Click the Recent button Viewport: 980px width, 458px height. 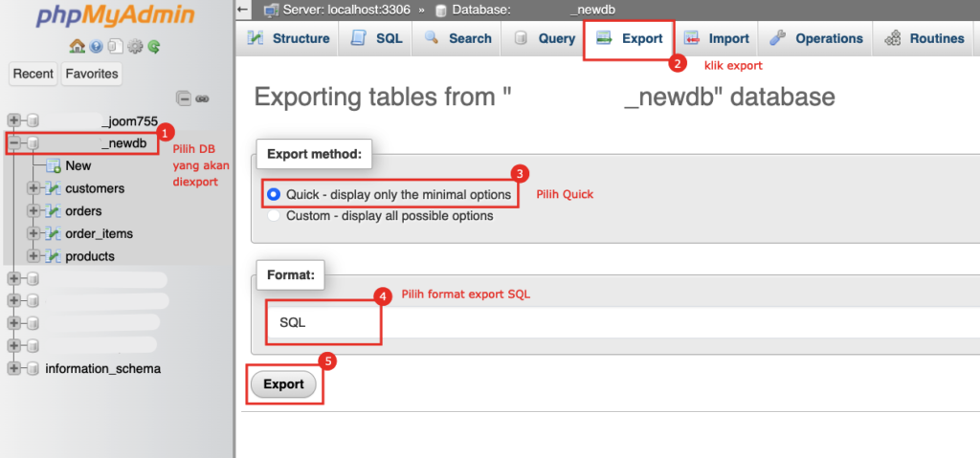[33, 74]
